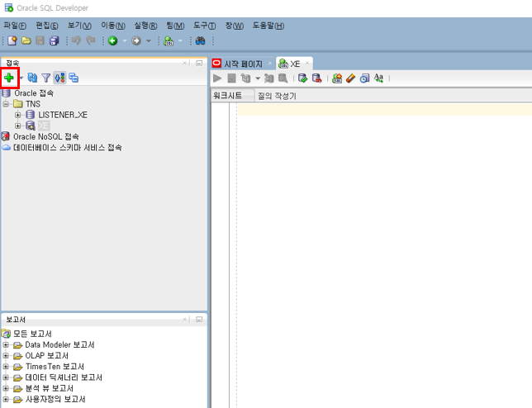This screenshot has height=408, width=532.
Task: Click into the SQL worksheet editor line
Action: tap(385, 110)
